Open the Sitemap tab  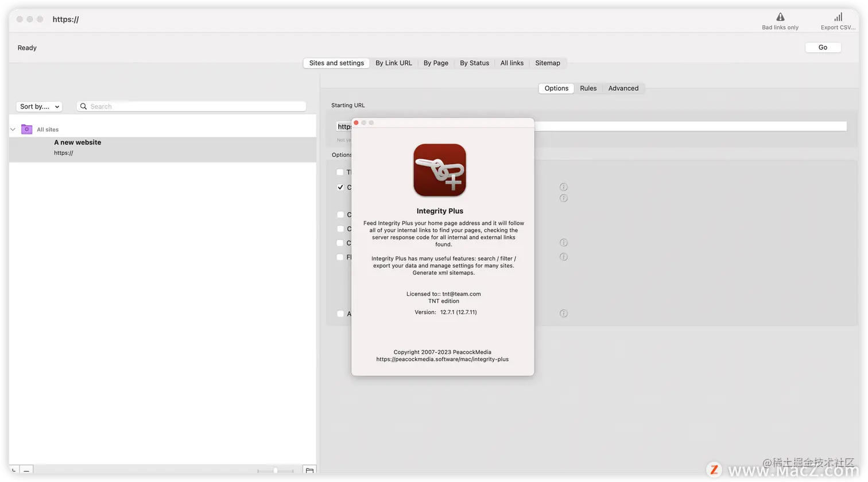pyautogui.click(x=548, y=63)
